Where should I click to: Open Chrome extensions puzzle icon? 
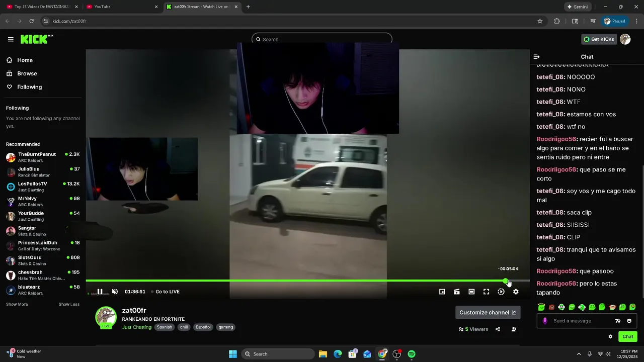[x=557, y=21]
